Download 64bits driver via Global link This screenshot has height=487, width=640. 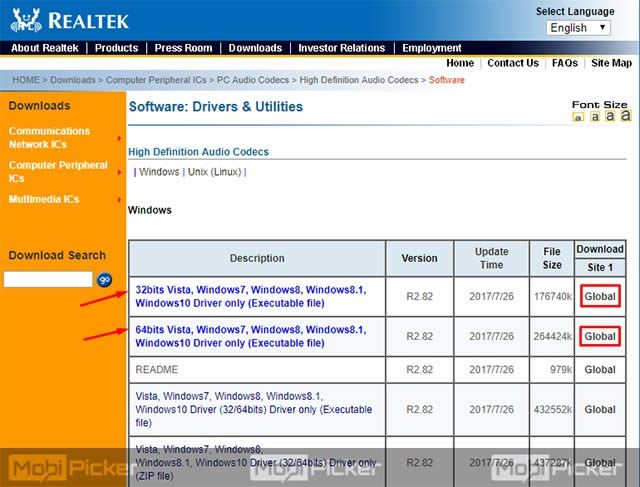[600, 337]
